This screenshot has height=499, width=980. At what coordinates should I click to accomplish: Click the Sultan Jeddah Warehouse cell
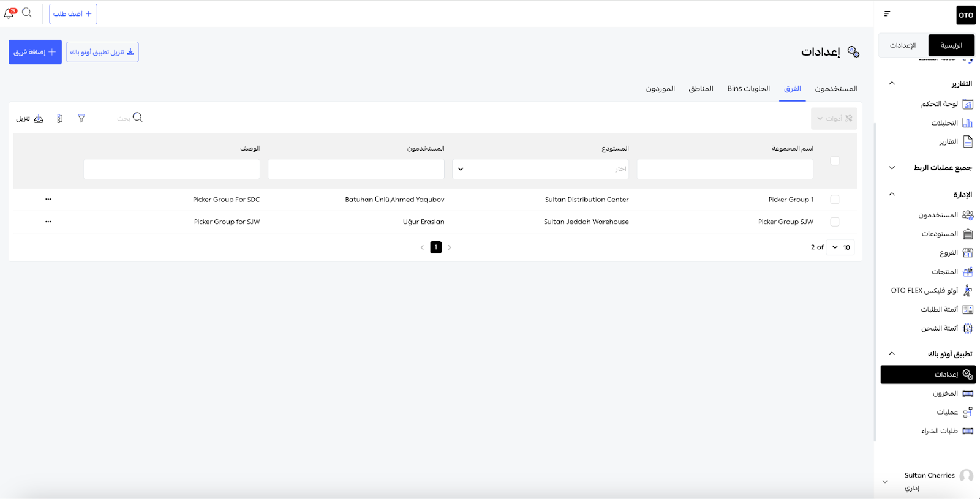[x=586, y=222]
